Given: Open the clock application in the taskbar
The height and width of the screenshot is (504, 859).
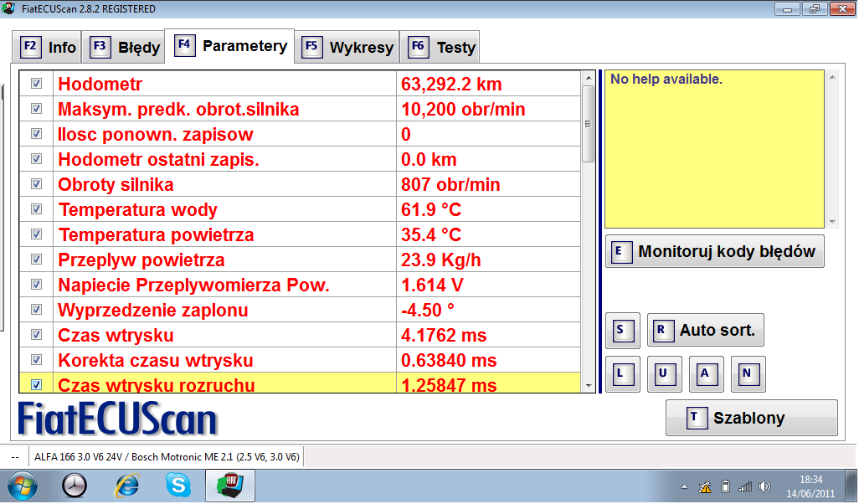Looking at the screenshot, I should tap(74, 486).
